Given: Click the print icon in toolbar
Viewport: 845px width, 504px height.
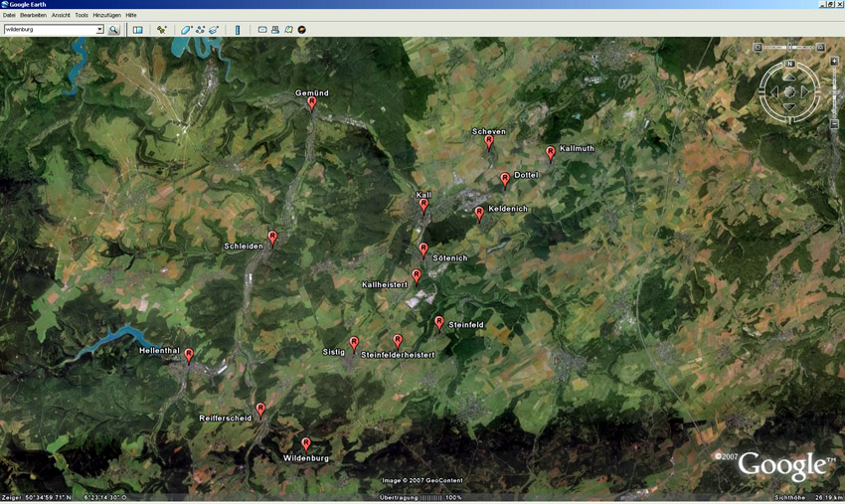Looking at the screenshot, I should pos(275,30).
